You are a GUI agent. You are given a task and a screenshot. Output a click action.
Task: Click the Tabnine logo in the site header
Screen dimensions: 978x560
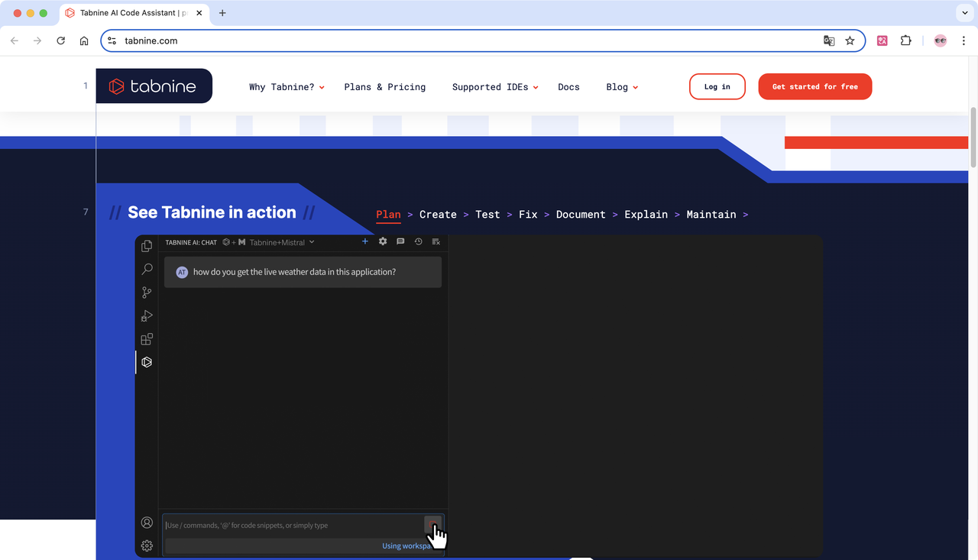154,86
